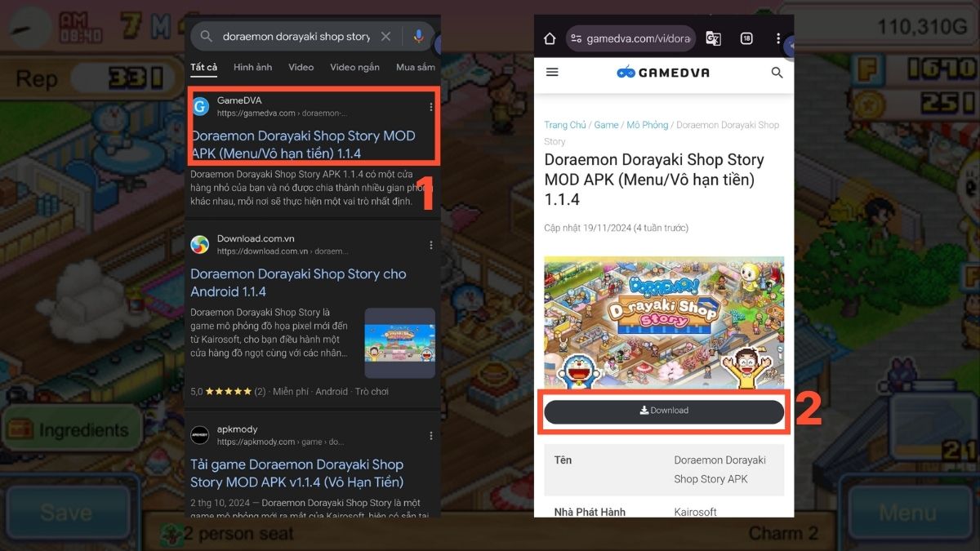Switch to the Mua sắm tab

pyautogui.click(x=416, y=67)
